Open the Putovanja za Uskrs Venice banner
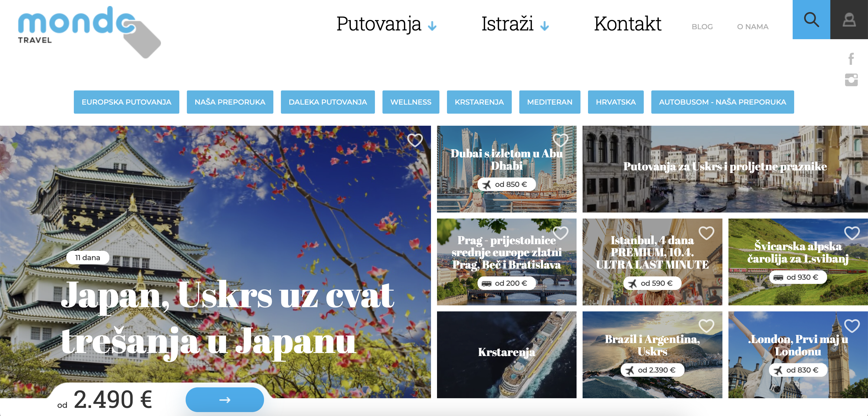 (x=725, y=169)
